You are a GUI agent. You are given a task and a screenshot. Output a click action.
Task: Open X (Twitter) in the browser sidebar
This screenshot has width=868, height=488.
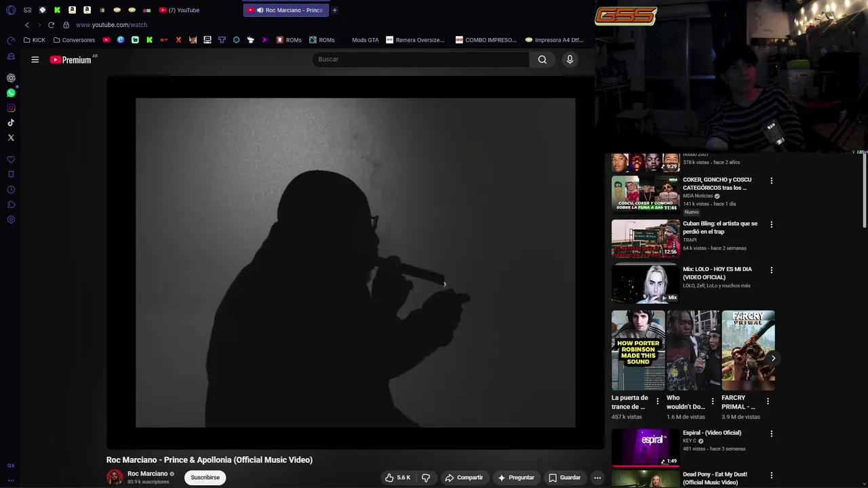11,138
